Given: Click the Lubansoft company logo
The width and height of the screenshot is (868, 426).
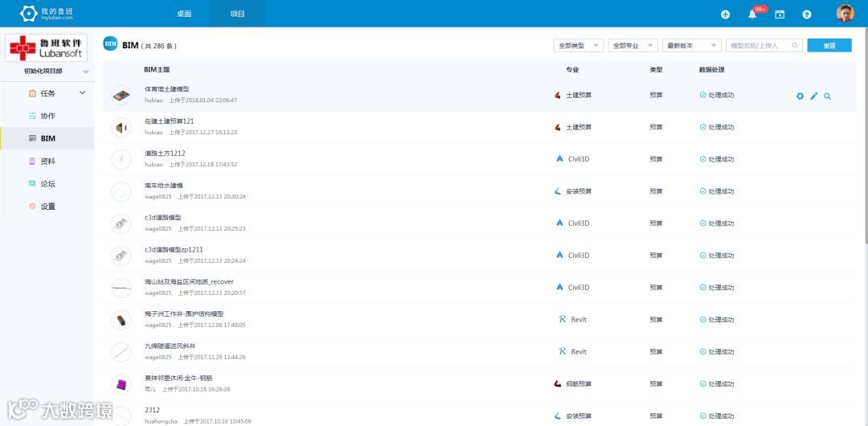Looking at the screenshot, I should 47,47.
